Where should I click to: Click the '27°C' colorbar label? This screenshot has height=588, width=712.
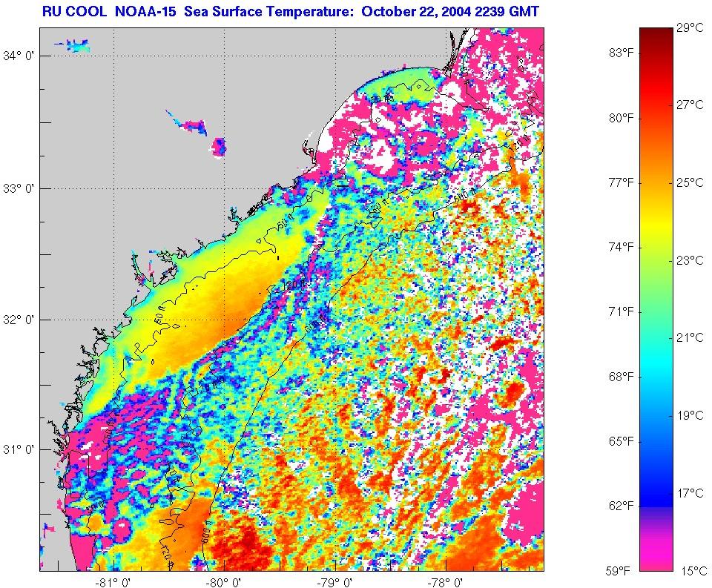[x=690, y=105]
